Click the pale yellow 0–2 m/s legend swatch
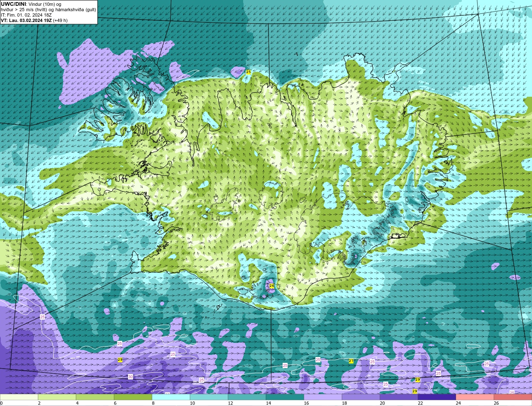532x406 pixels. [x=19, y=397]
